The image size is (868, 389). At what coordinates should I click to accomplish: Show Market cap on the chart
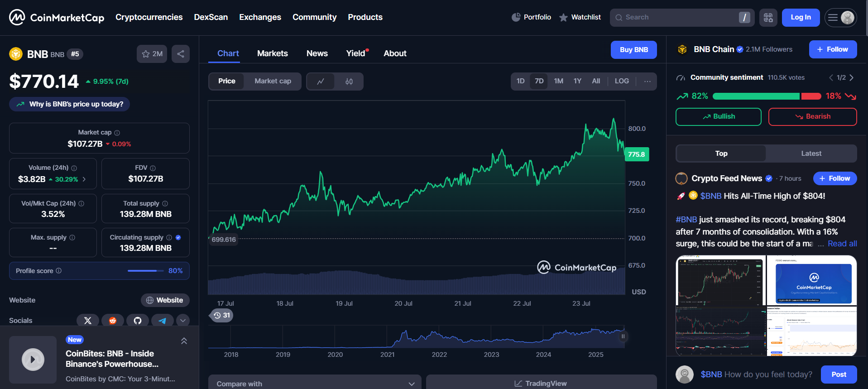click(x=273, y=81)
